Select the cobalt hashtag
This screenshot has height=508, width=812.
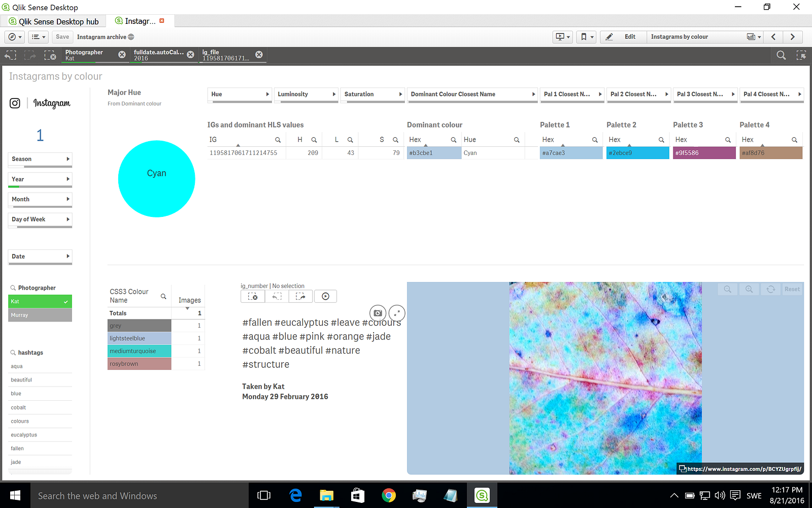(40, 407)
